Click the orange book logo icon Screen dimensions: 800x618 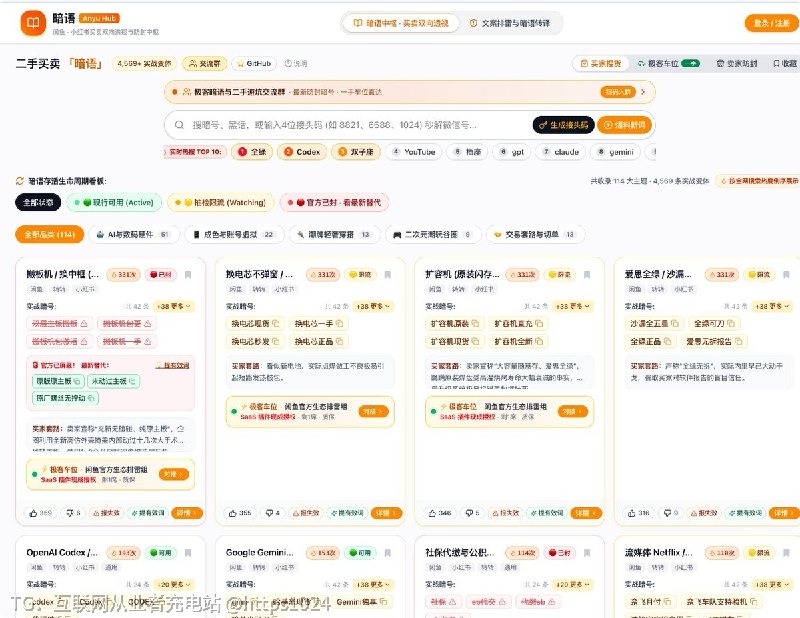(33, 23)
